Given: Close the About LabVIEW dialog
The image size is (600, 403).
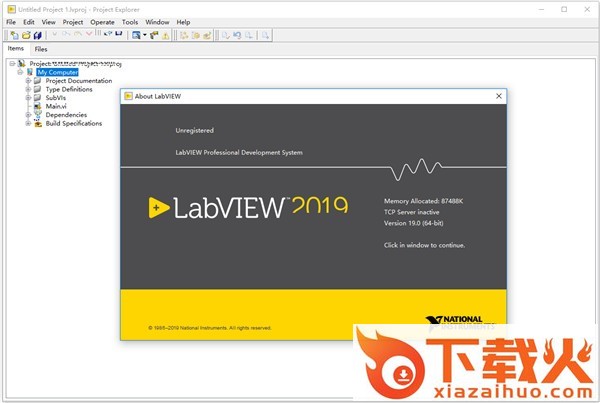Looking at the screenshot, I should (x=498, y=96).
